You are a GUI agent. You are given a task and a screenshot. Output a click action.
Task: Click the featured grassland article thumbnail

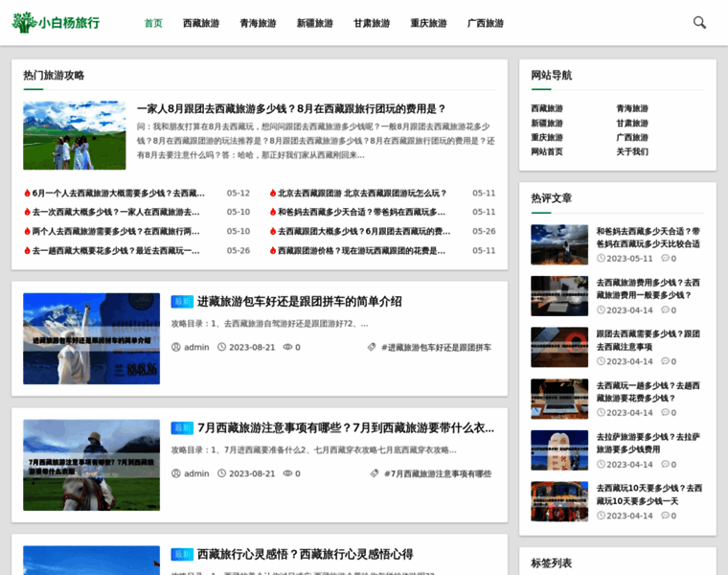(x=75, y=135)
